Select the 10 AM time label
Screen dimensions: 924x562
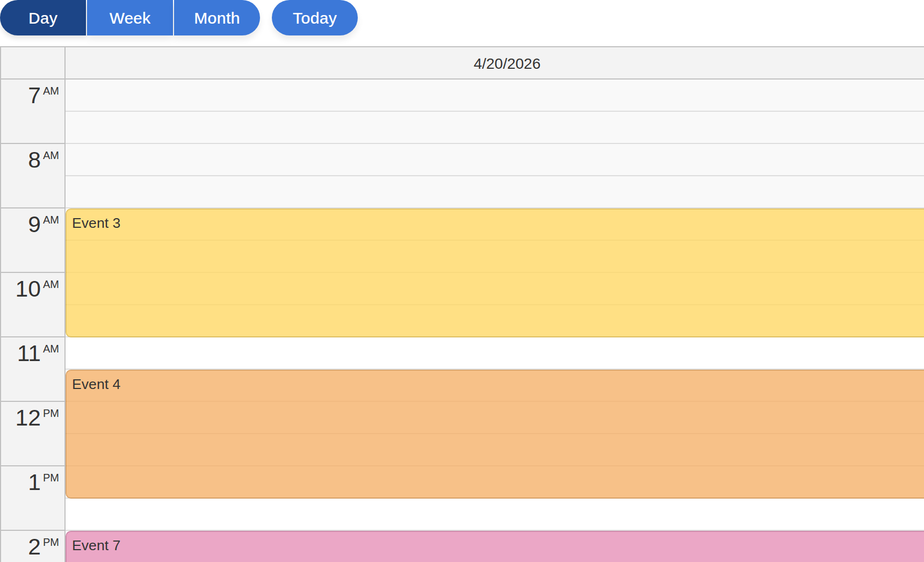pyautogui.click(x=33, y=305)
